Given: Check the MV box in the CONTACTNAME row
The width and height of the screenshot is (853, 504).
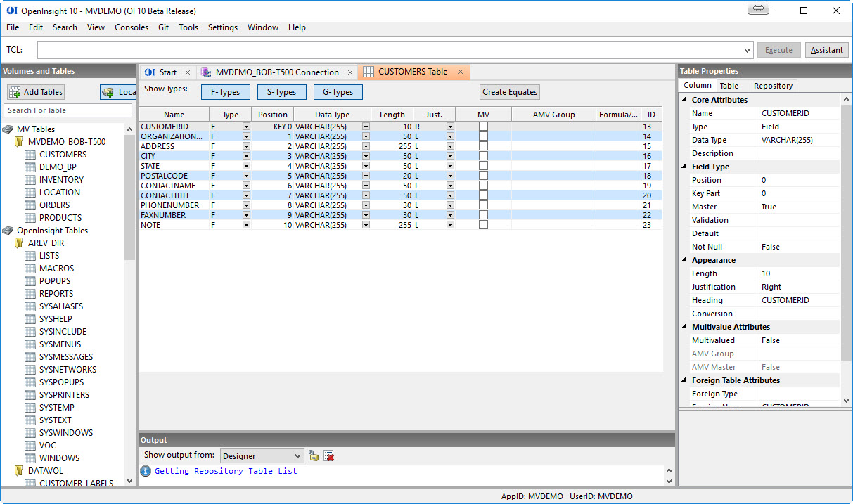Looking at the screenshot, I should pos(483,186).
